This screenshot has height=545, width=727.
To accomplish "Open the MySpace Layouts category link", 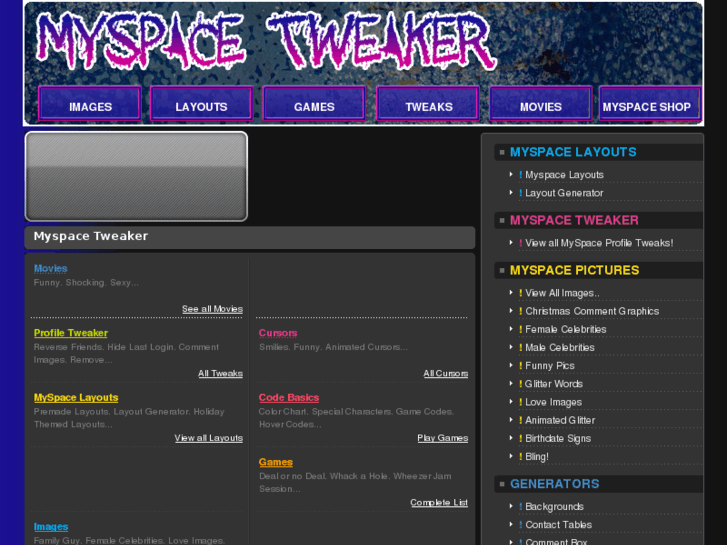I will 76,398.
